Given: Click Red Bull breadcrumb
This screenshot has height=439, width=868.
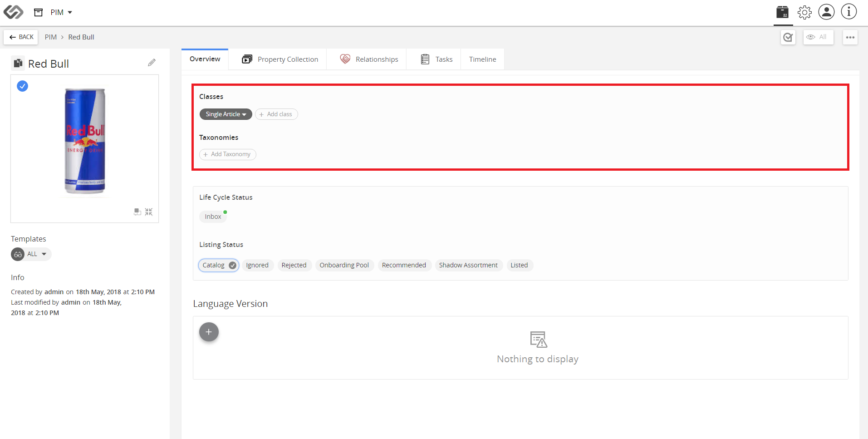Looking at the screenshot, I should pyautogui.click(x=81, y=37).
